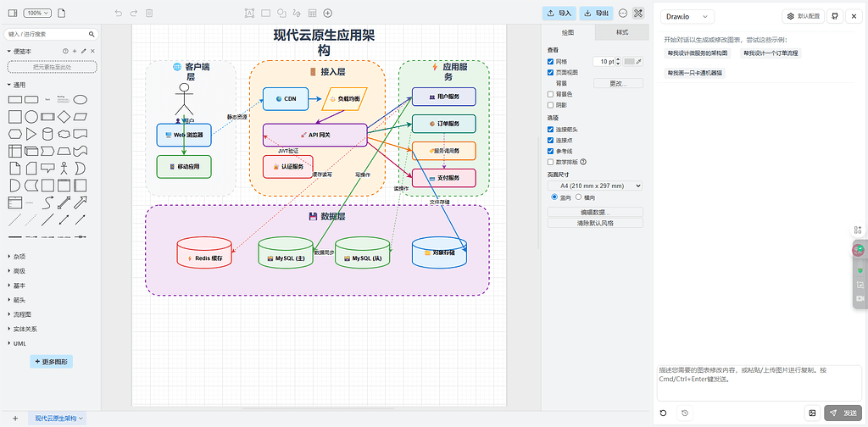Uncheck the 网格 grid checkbox

[550, 62]
